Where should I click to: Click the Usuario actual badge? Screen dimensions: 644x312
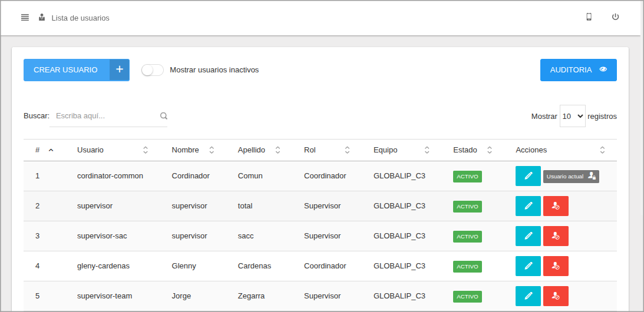(570, 176)
